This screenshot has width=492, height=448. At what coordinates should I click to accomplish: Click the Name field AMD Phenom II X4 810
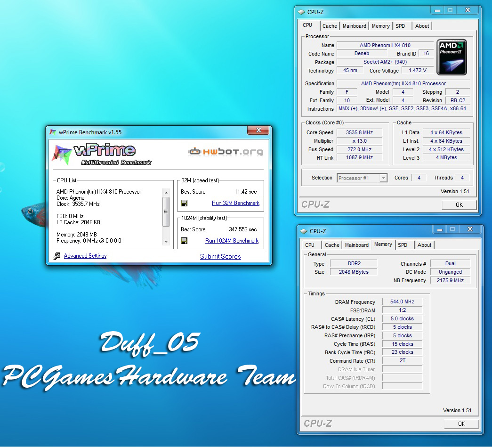[x=385, y=45]
